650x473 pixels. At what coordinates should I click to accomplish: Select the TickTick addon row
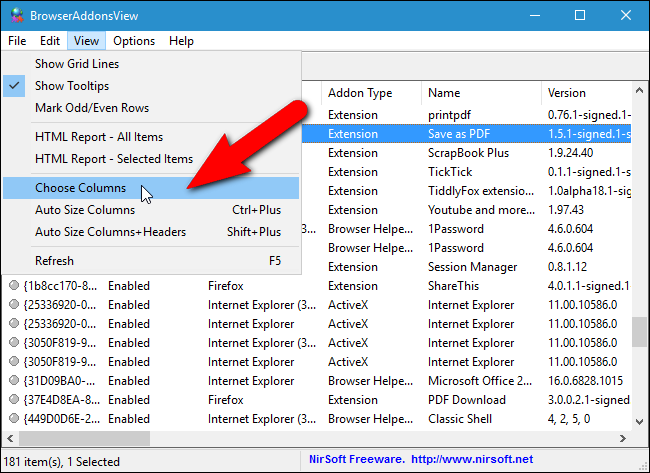click(x=466, y=172)
